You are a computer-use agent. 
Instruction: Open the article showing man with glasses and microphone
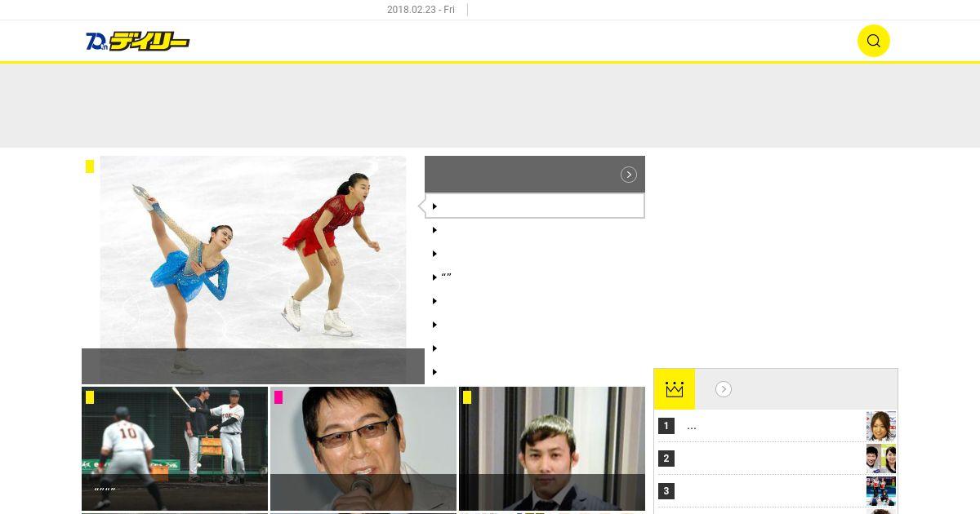[x=363, y=449]
